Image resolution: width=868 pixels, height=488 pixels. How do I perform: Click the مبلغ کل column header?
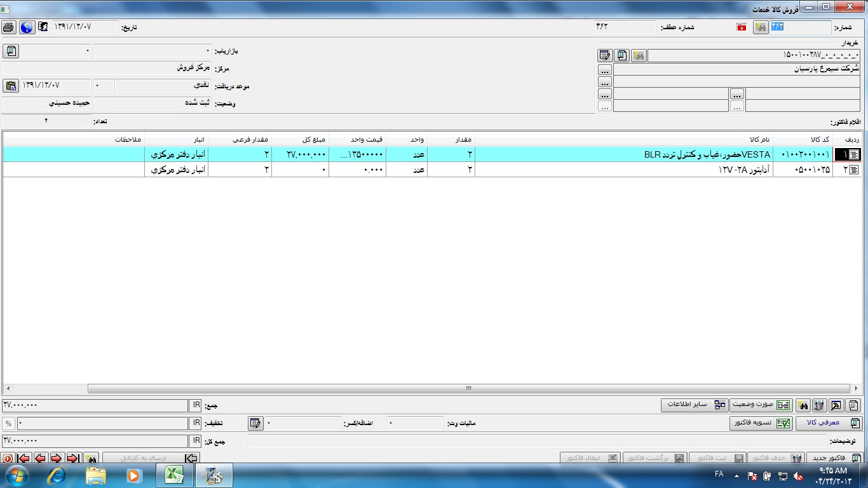click(x=300, y=139)
